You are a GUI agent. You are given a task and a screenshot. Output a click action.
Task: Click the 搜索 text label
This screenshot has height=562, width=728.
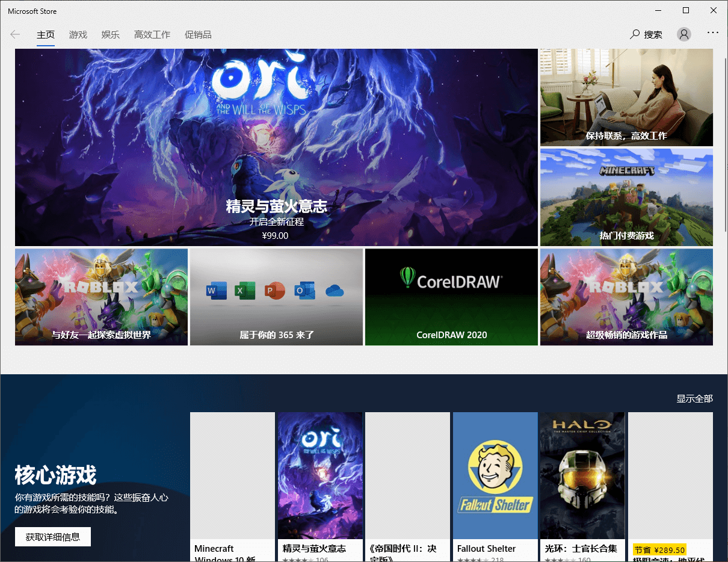(x=653, y=35)
